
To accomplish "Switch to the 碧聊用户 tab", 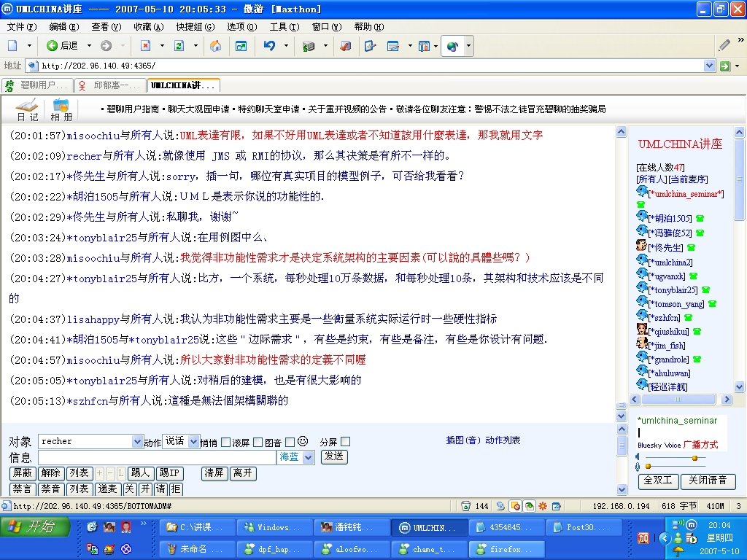I will 38,85.
